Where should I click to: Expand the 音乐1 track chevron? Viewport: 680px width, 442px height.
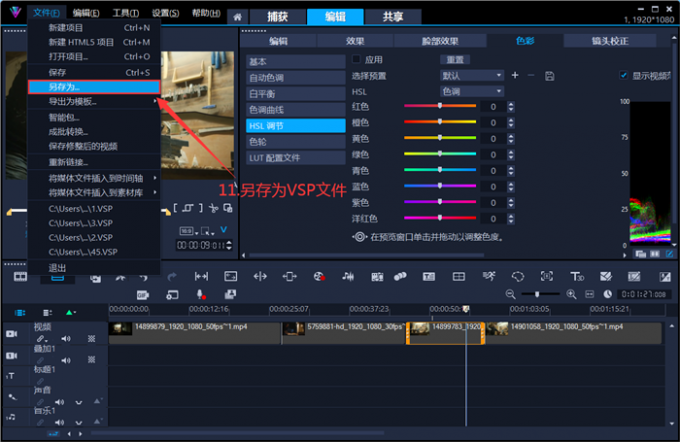(78, 422)
